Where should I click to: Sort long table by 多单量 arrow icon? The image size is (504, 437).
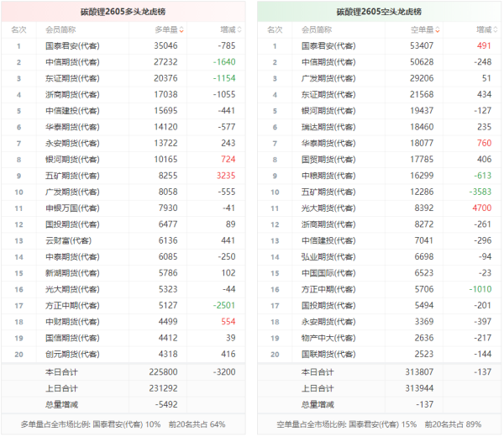tap(181, 30)
